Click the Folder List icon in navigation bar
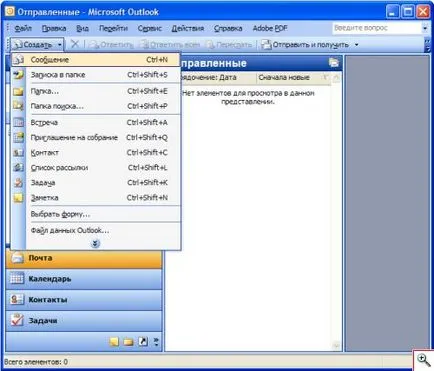The width and height of the screenshot is (434, 371). coord(128,342)
